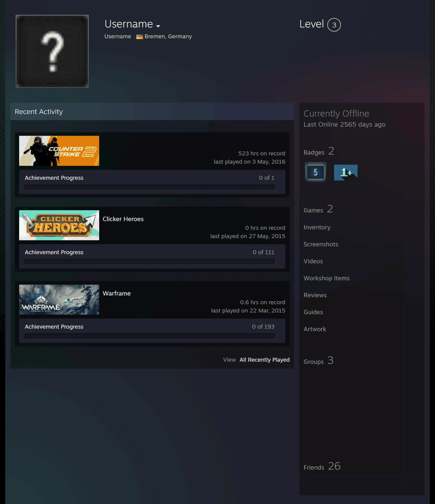Expand the Username dropdown arrow
This screenshot has height=504, width=435.
pos(158,26)
